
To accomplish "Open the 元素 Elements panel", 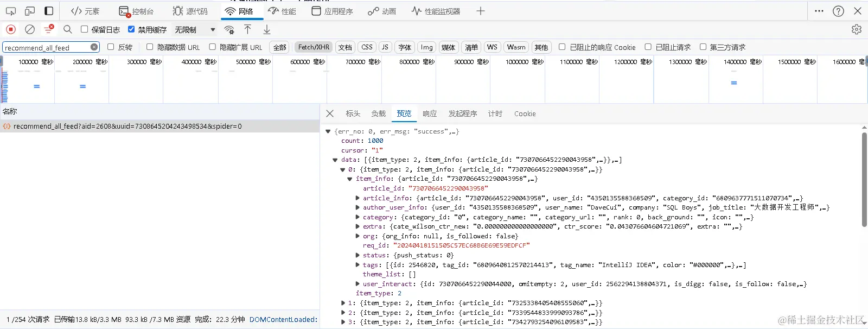I will 85,11.
